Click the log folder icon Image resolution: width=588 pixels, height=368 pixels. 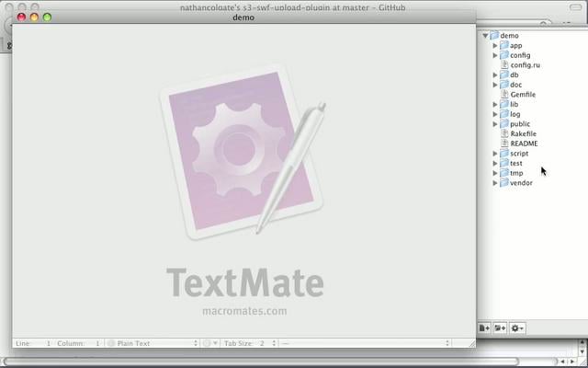[504, 114]
